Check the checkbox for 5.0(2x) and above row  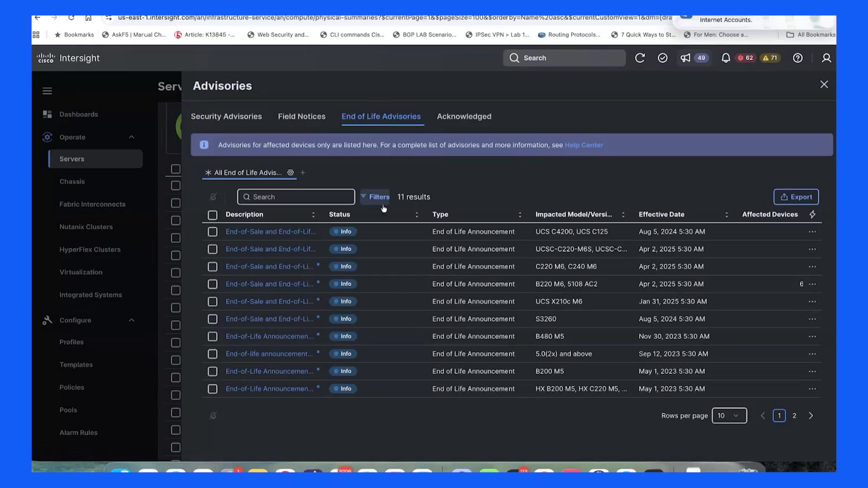212,354
